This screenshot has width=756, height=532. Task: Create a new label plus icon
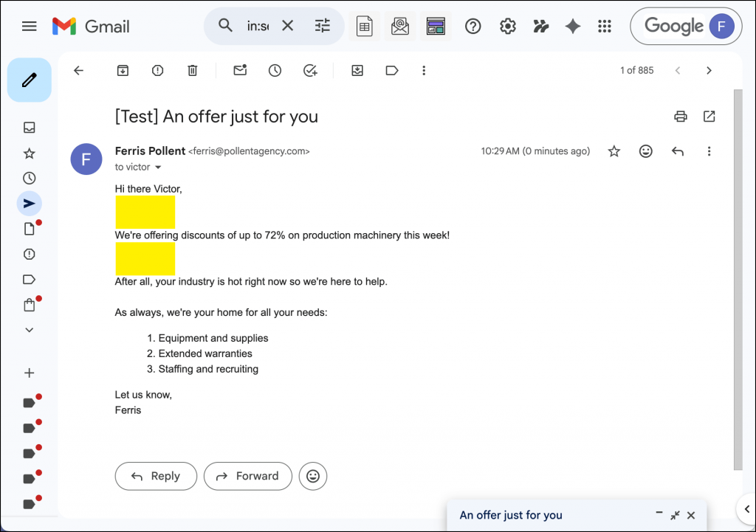(30, 373)
